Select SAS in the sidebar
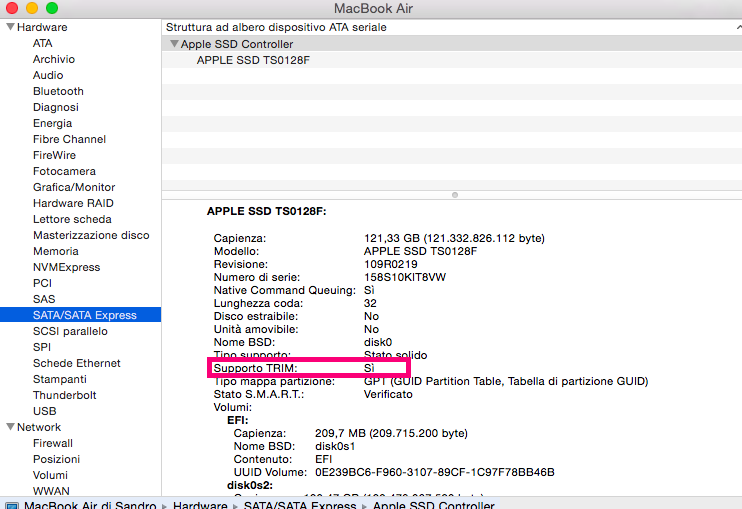The height and width of the screenshot is (509, 742). click(44, 299)
